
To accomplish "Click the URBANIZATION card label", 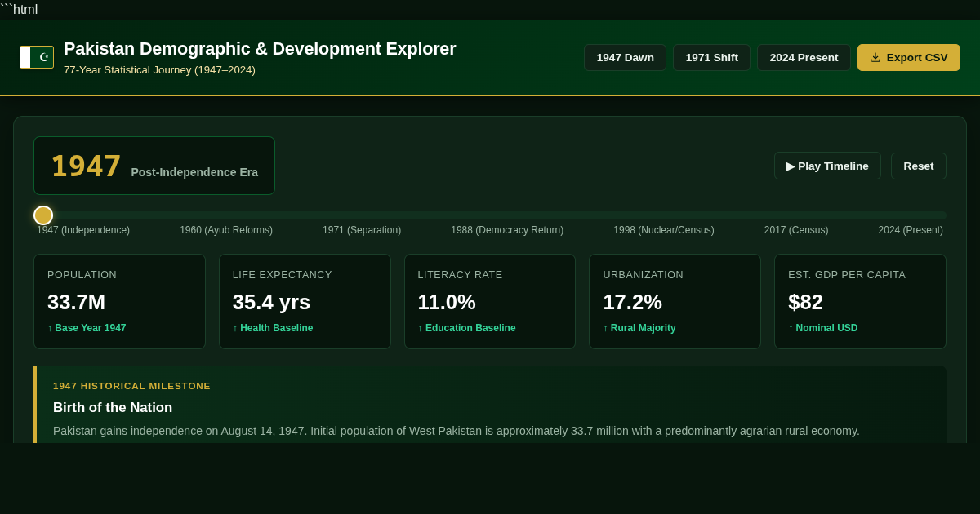I will tap(643, 275).
